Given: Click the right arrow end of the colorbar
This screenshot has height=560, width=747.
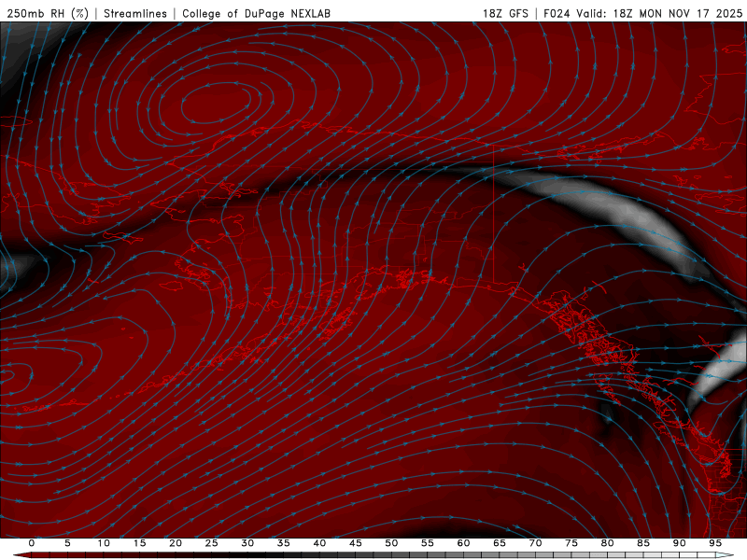Looking at the screenshot, I should coord(725,555).
